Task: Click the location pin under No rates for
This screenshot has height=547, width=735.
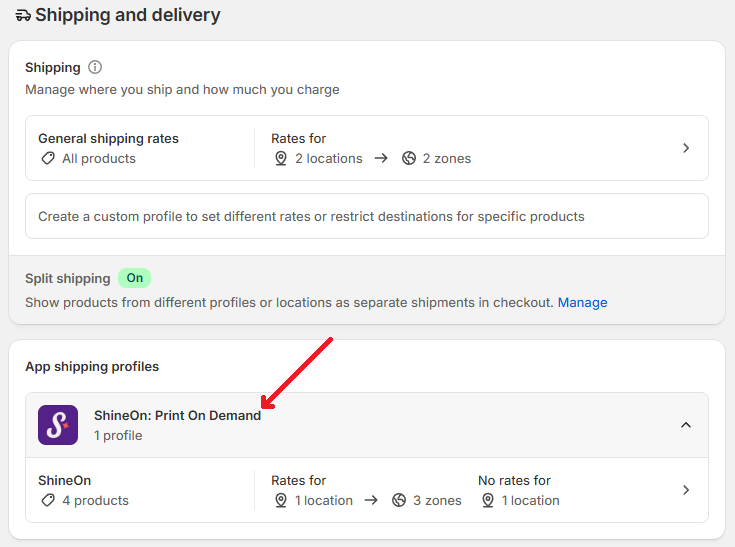Action: click(x=488, y=501)
